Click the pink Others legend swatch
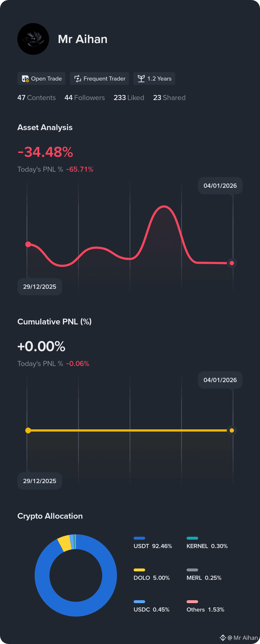Screen dimensions: 260x644 [x=192, y=602]
